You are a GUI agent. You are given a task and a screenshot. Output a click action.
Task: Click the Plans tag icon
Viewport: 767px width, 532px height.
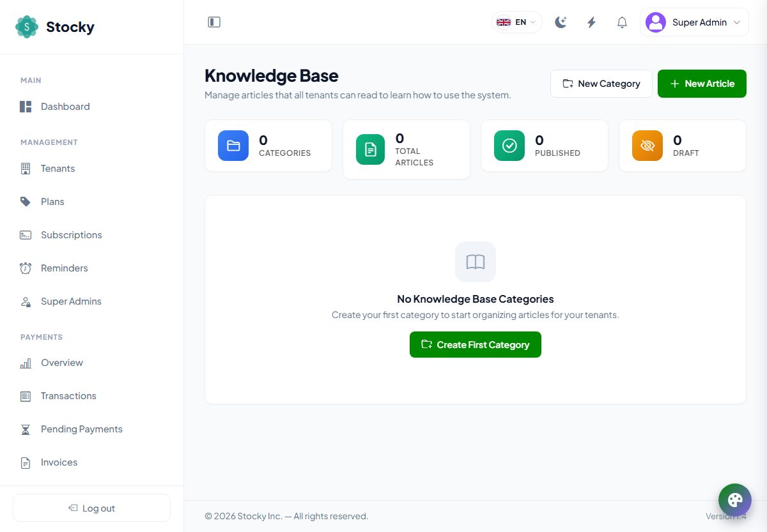[x=26, y=202]
